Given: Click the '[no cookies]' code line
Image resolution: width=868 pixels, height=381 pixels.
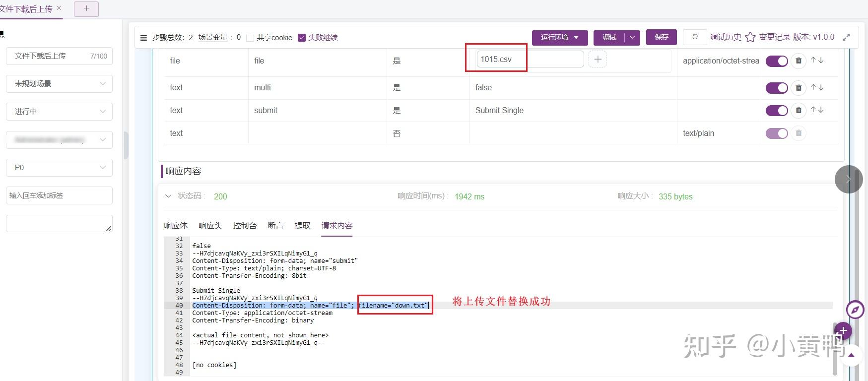Looking at the screenshot, I should click(x=214, y=365).
